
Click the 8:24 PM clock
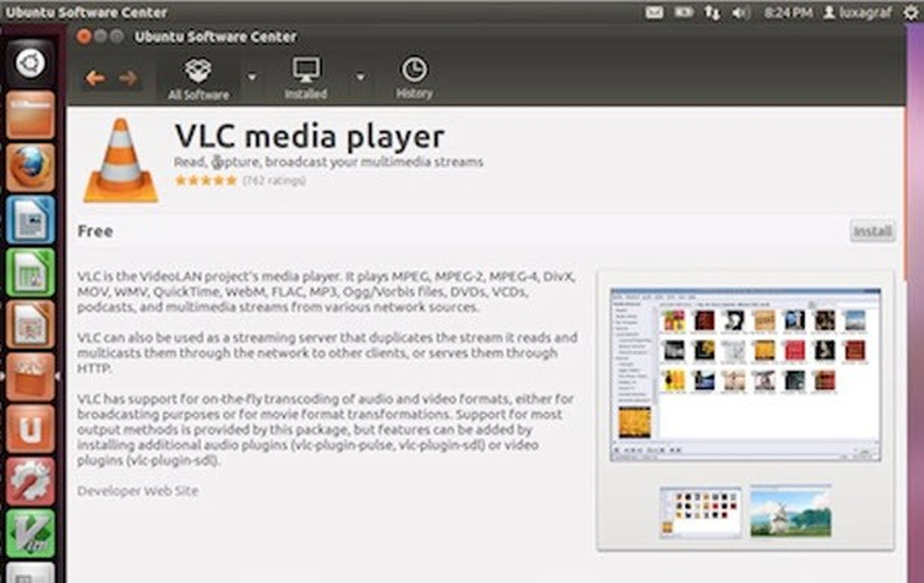788,12
